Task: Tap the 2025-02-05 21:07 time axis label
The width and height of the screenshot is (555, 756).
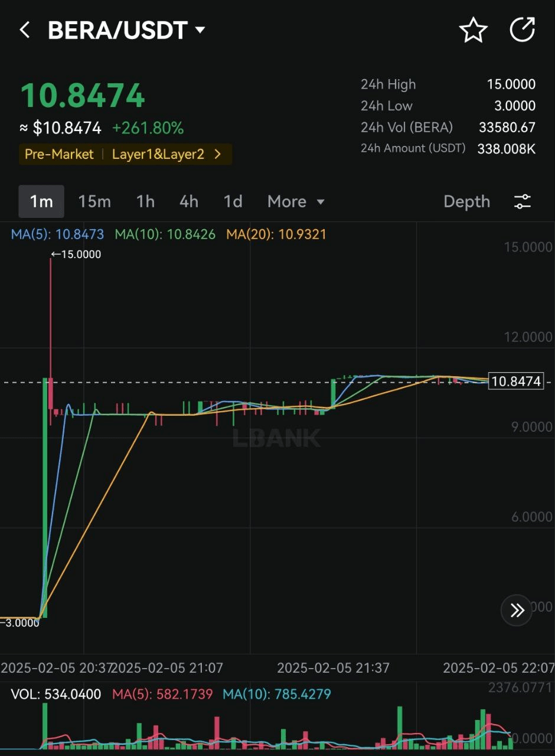Action: click(167, 668)
